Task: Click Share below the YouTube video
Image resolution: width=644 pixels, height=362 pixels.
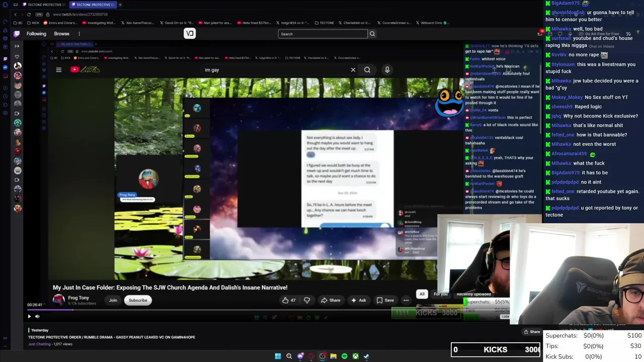Action: 331,300
